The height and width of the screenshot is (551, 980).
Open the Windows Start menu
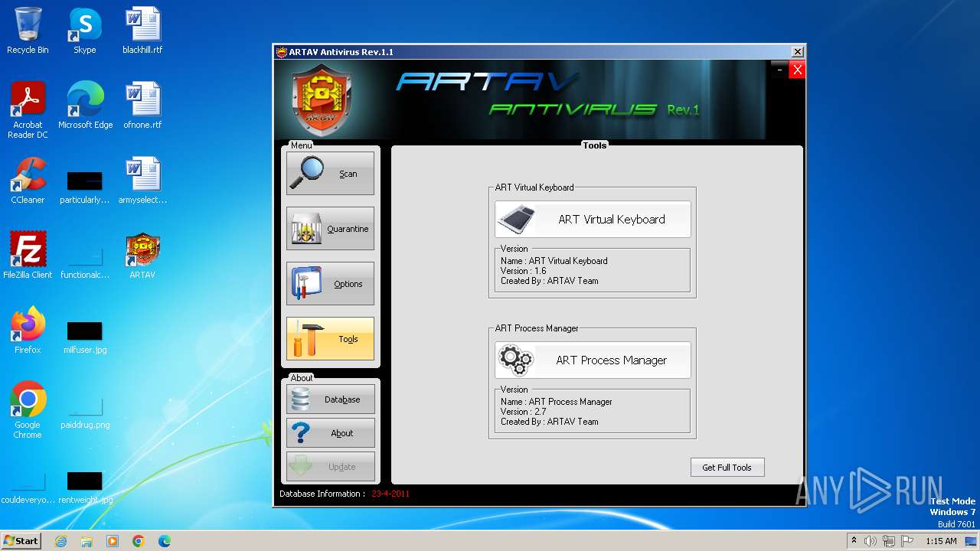click(21, 540)
